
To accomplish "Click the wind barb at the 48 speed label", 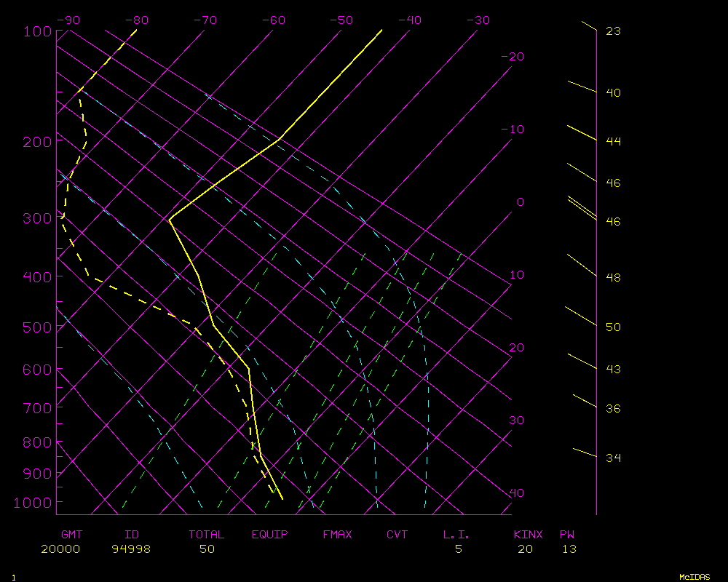I will (x=582, y=265).
